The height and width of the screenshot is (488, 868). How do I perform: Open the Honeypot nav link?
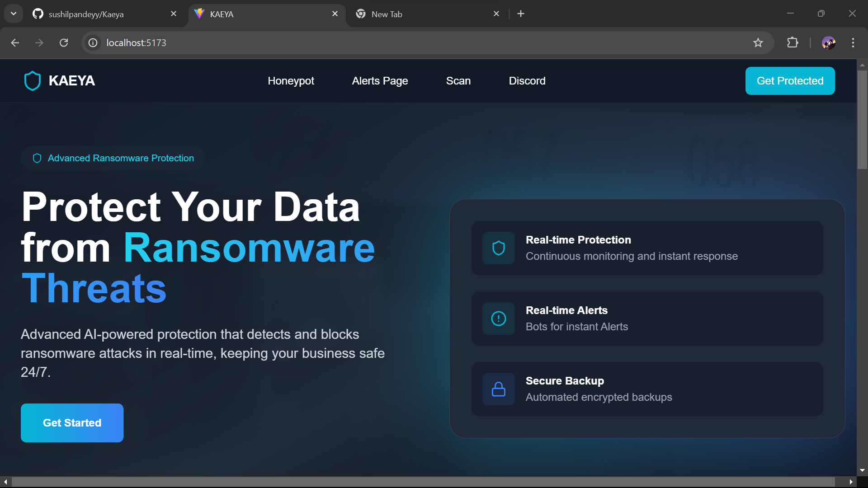[291, 81]
